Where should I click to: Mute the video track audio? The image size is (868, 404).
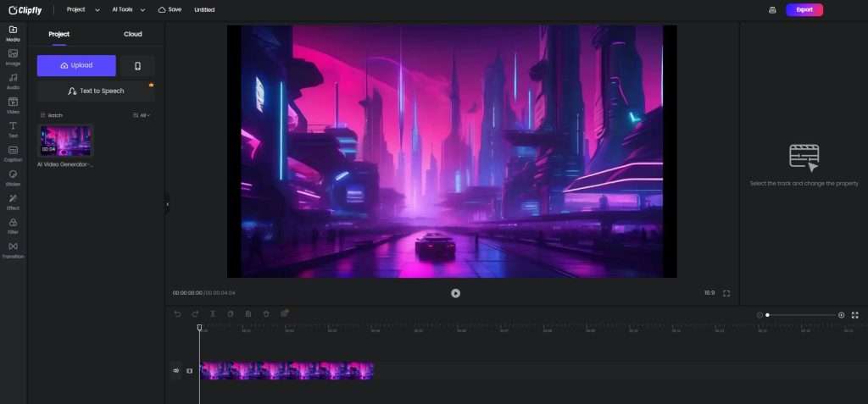click(x=176, y=371)
